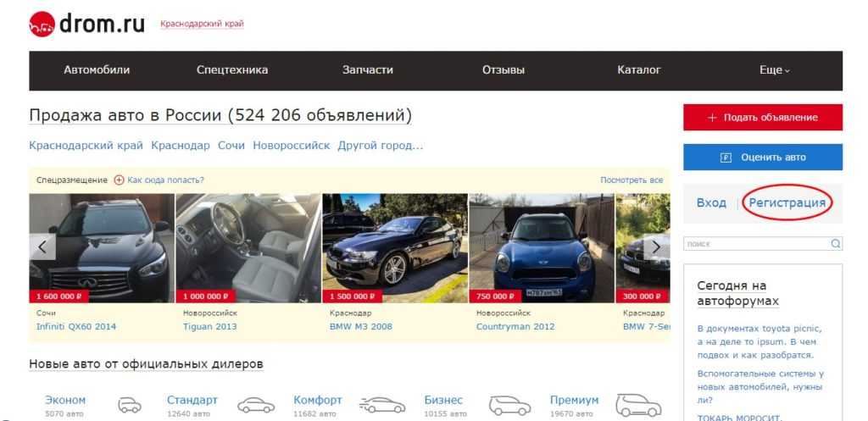Select Краснодарский край link under the heading
The image size is (868, 421).
coord(86,146)
